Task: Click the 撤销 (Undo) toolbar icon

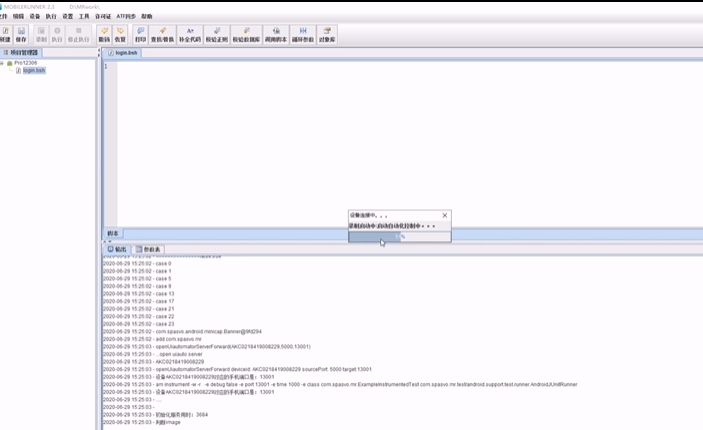Action: [105, 34]
